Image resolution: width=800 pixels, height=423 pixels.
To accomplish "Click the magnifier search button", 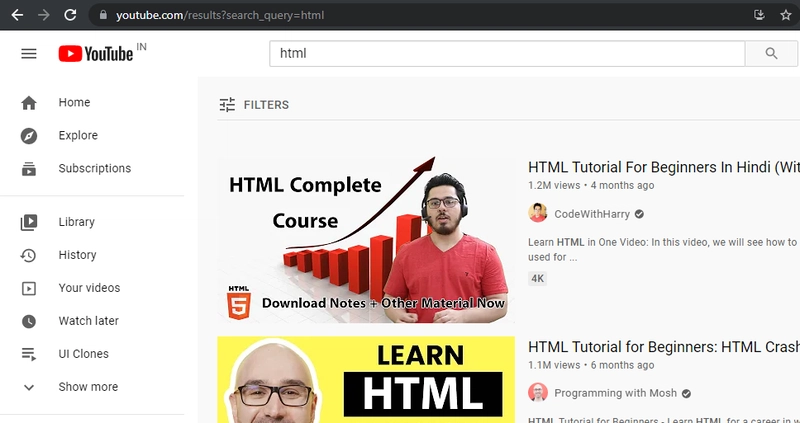I will [771, 54].
